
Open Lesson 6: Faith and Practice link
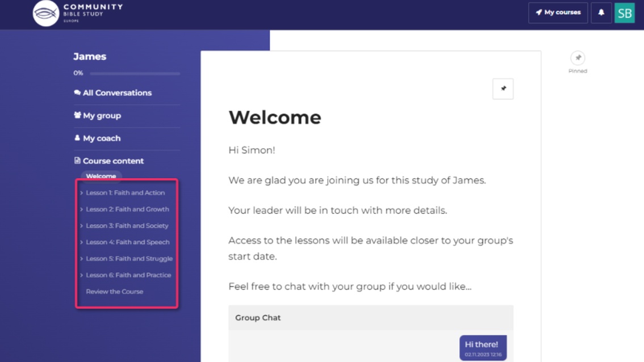click(128, 275)
